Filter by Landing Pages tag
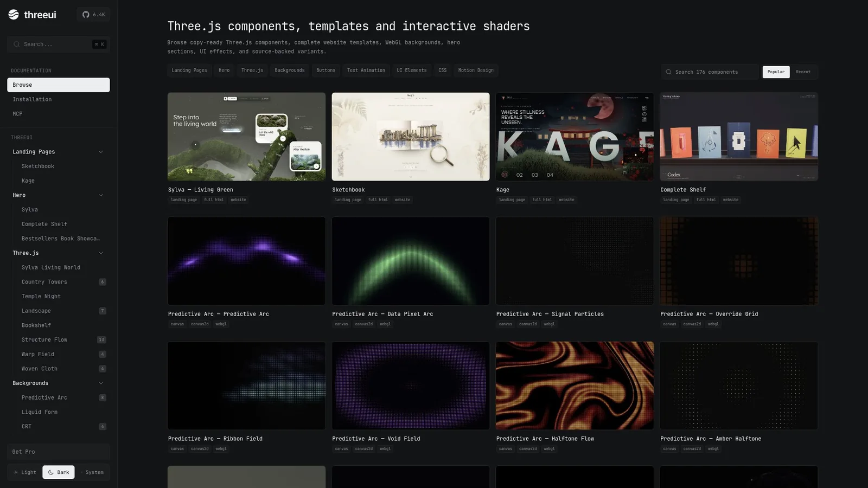This screenshot has height=488, width=868. (x=189, y=70)
